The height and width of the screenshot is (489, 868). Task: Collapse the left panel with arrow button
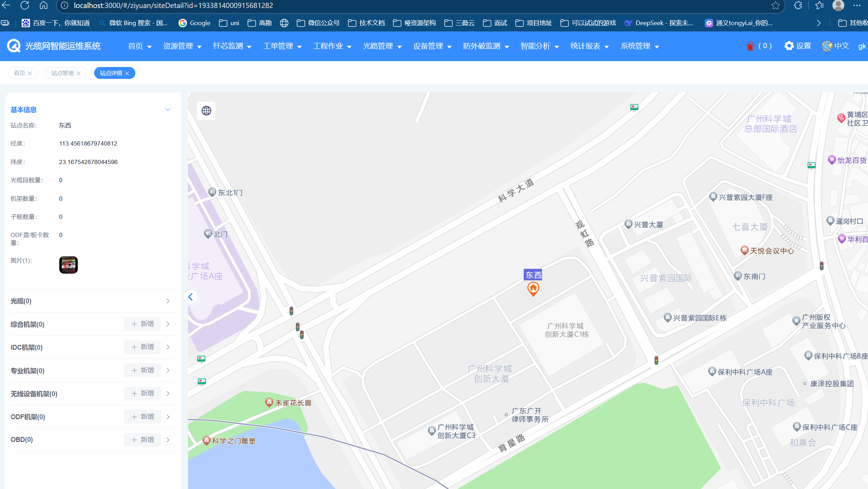190,297
